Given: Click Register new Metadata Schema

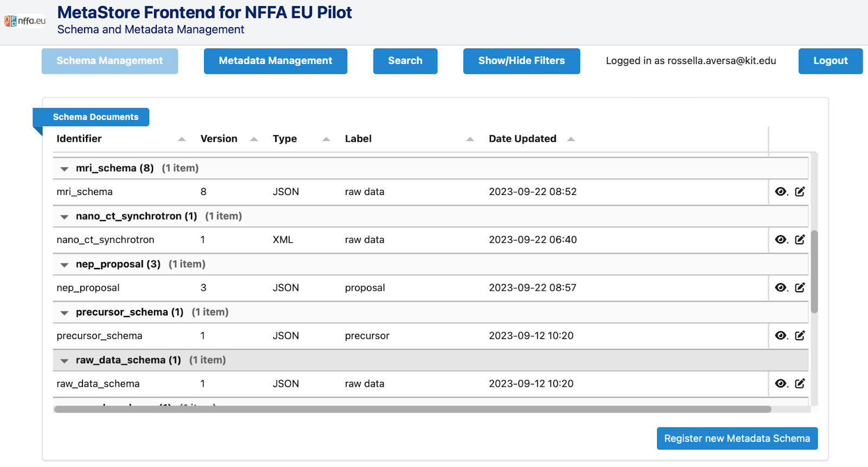Looking at the screenshot, I should click(737, 438).
